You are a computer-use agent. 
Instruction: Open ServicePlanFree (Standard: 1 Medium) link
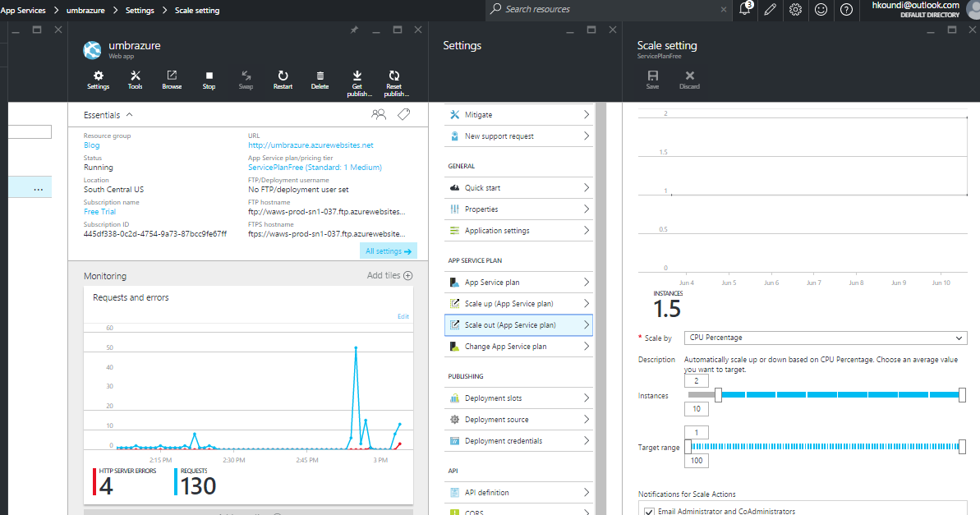(x=315, y=168)
